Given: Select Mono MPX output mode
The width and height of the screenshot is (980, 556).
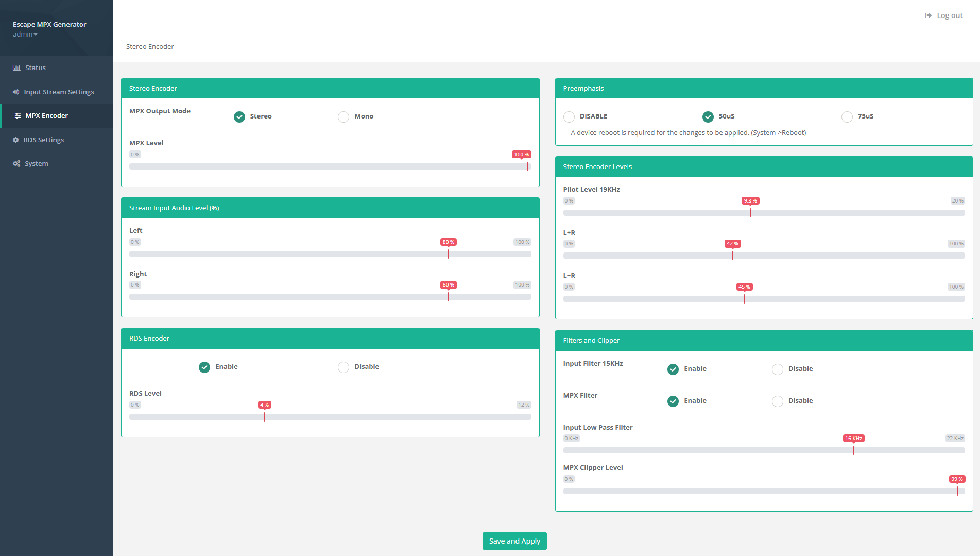Looking at the screenshot, I should pyautogui.click(x=343, y=117).
